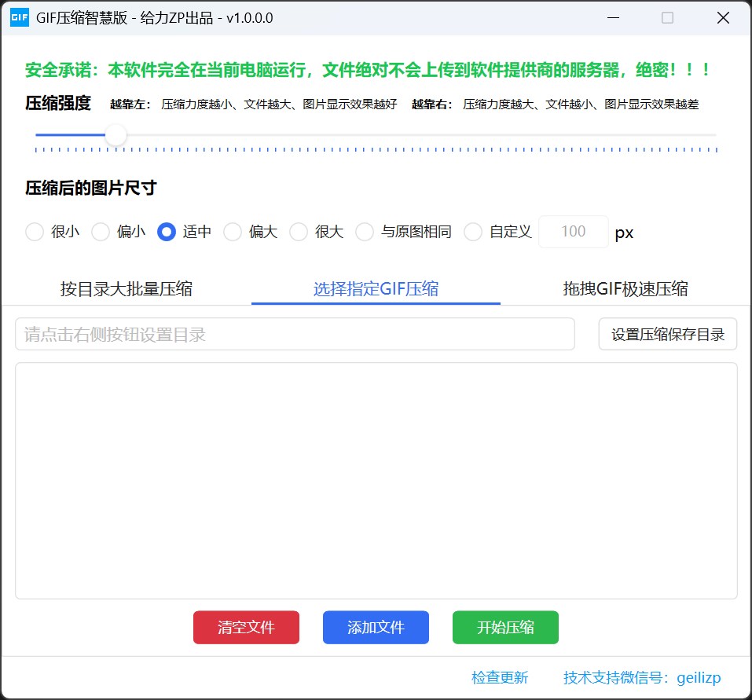Select the 偏小 size radio button
Image resolution: width=752 pixels, height=700 pixels.
pyautogui.click(x=101, y=232)
